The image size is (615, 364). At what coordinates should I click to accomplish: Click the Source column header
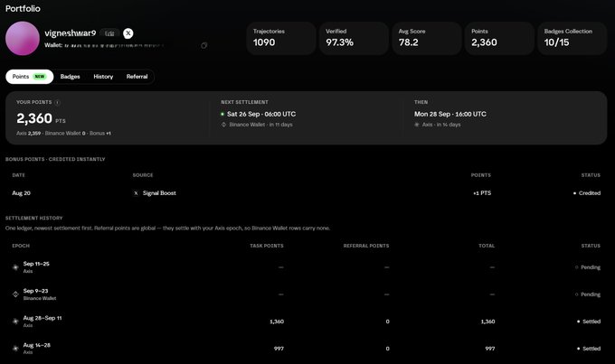[x=143, y=175]
